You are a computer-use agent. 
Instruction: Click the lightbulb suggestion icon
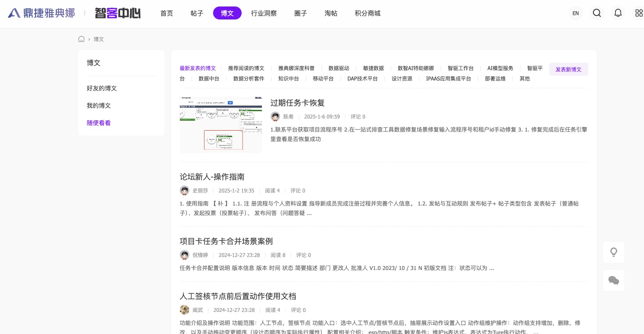tap(614, 252)
